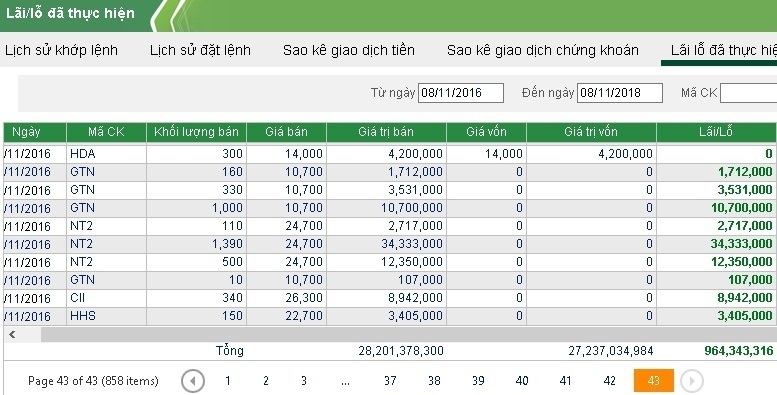Open page 37 of results
777x395 pixels.
[x=390, y=381]
